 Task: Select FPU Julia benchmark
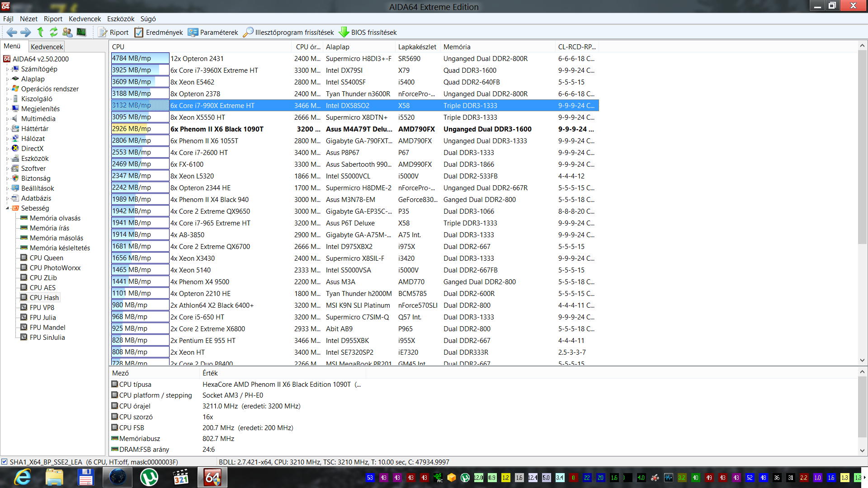click(43, 318)
